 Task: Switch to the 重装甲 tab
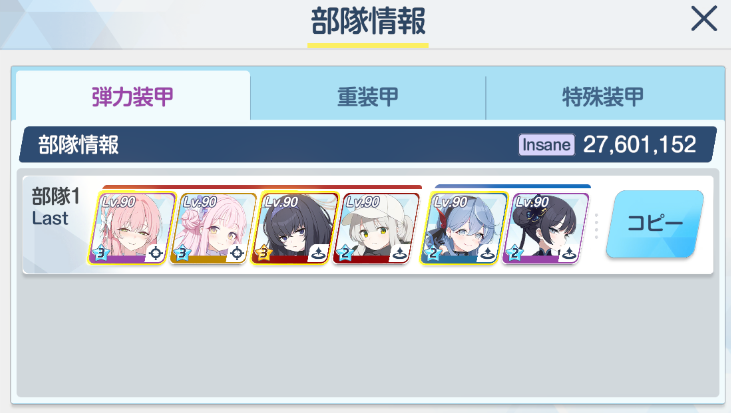(x=368, y=97)
